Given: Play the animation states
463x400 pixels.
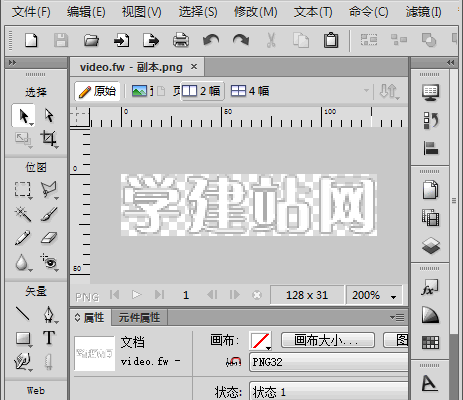Looking at the screenshot, I should [137, 295].
